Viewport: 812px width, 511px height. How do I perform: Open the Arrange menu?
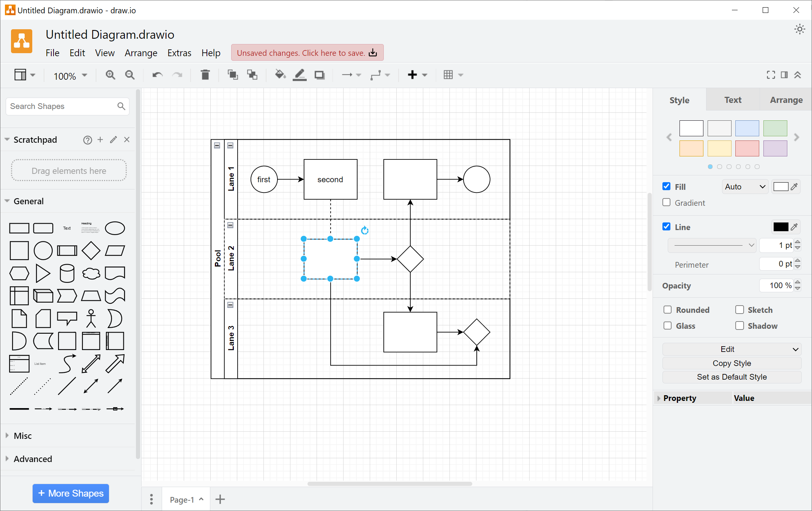click(141, 53)
